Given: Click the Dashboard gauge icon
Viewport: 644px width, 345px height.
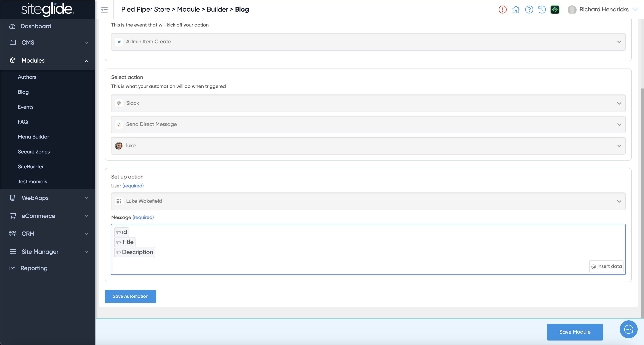Looking at the screenshot, I should pyautogui.click(x=12, y=26).
